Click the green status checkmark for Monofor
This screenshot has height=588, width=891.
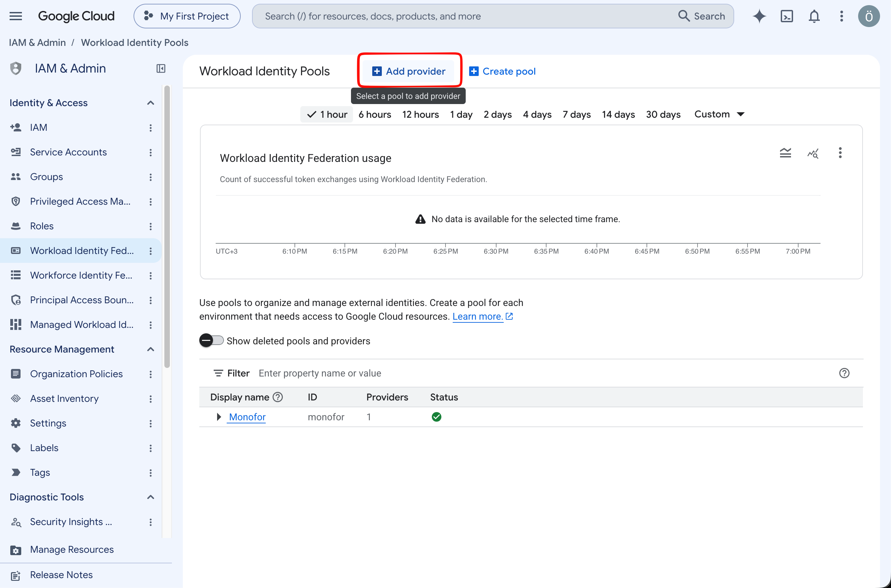click(x=436, y=417)
